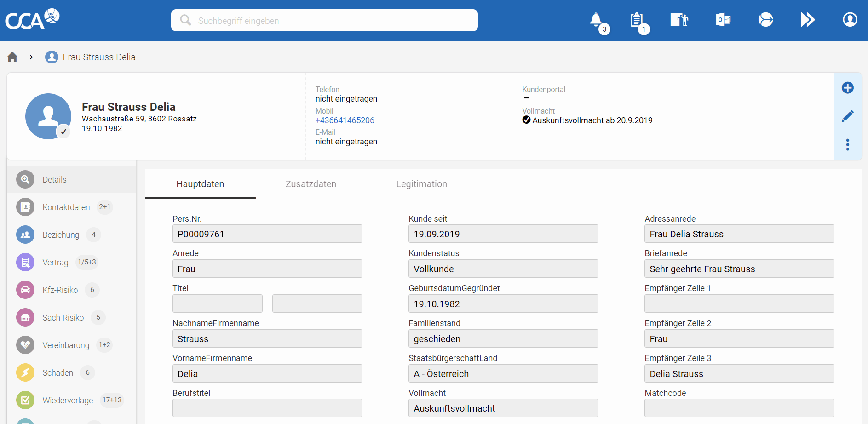This screenshot has width=868, height=424.
Task: Click the fast-forward double arrow icon
Action: click(807, 20)
